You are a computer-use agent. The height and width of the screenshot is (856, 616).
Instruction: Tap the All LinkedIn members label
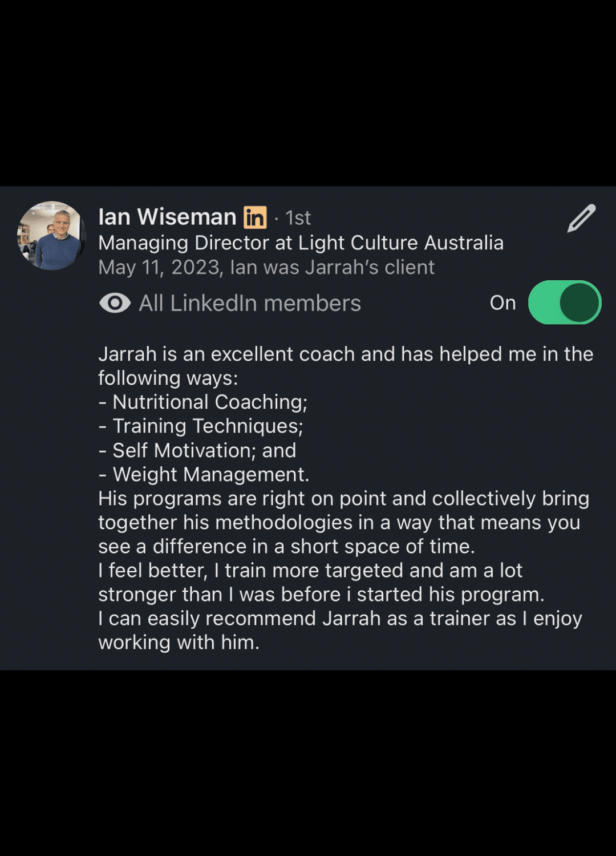250,303
